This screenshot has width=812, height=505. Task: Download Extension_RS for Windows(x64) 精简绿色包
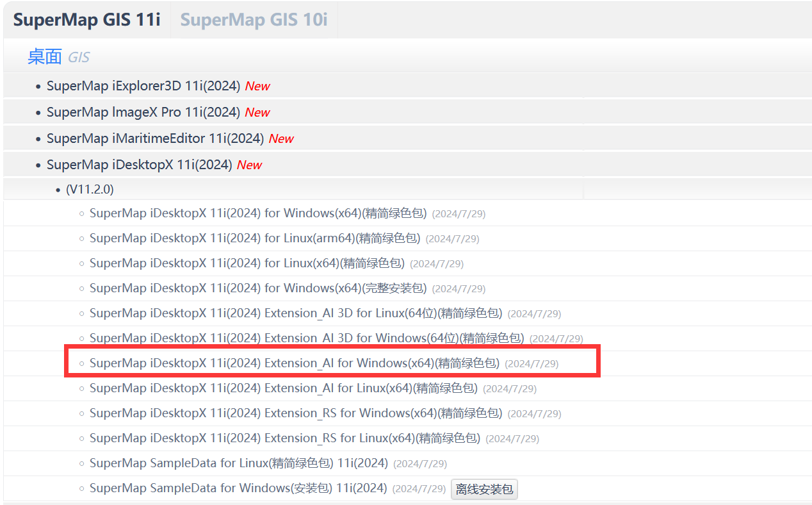point(296,413)
